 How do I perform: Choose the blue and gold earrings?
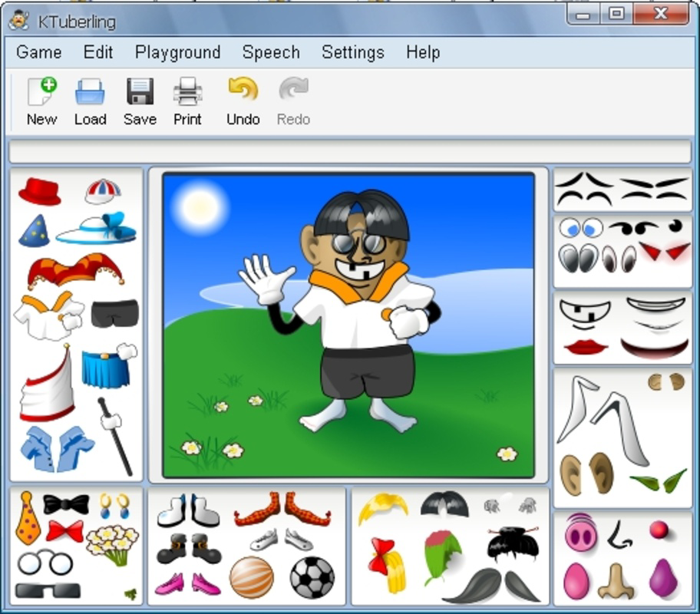114,506
